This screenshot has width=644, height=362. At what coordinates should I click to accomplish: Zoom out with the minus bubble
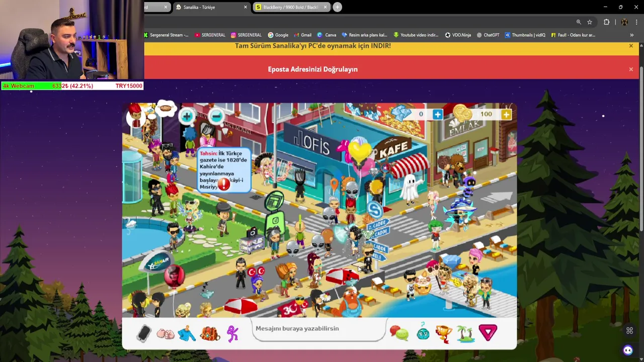point(216,116)
